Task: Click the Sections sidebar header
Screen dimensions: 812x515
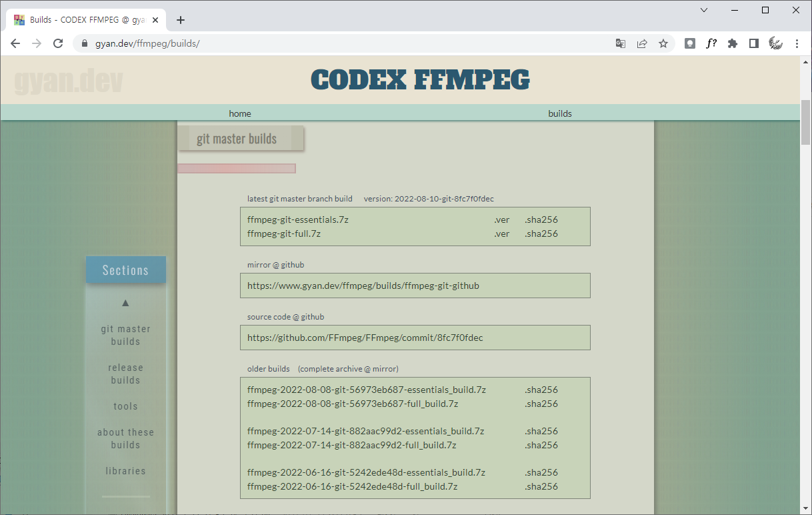Action: point(126,270)
